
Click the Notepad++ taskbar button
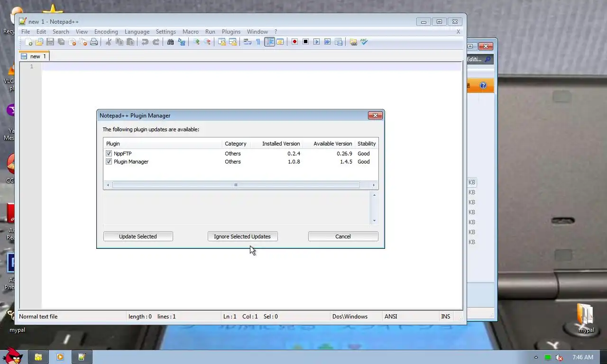click(82, 357)
